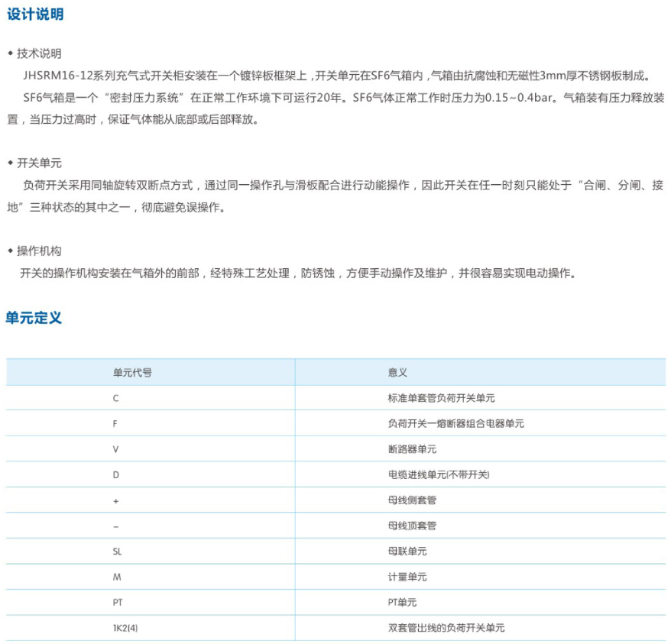Click the cell 断路器单元
Viewport: 671px width, 644px height.
[412, 449]
